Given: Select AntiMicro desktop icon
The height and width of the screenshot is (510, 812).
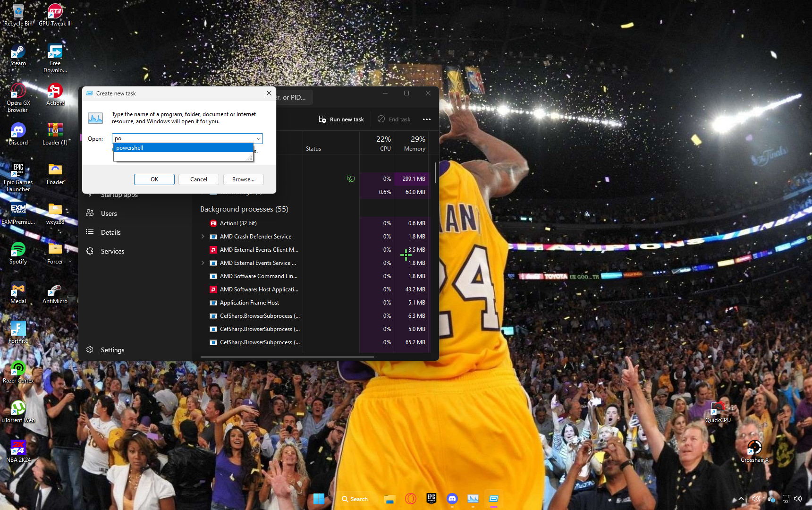Looking at the screenshot, I should click(55, 293).
